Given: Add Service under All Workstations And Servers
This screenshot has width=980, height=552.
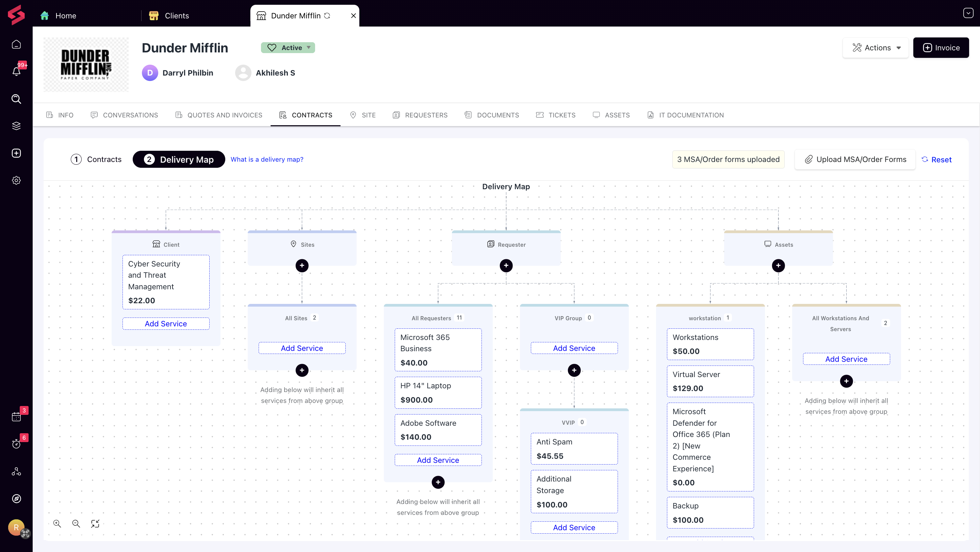Looking at the screenshot, I should click(x=847, y=359).
